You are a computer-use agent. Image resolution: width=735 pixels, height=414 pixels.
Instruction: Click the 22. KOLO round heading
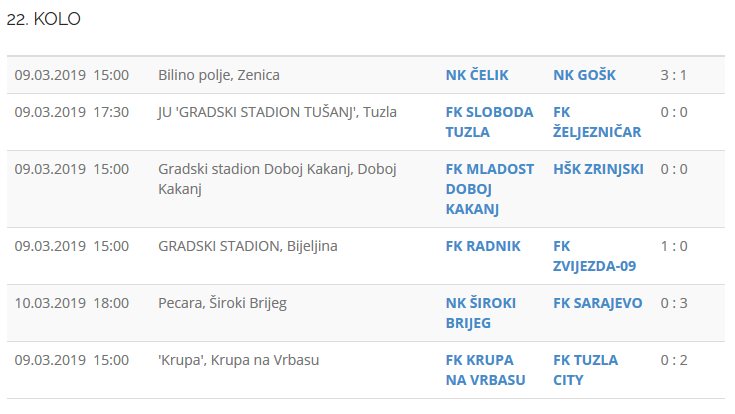(44, 19)
